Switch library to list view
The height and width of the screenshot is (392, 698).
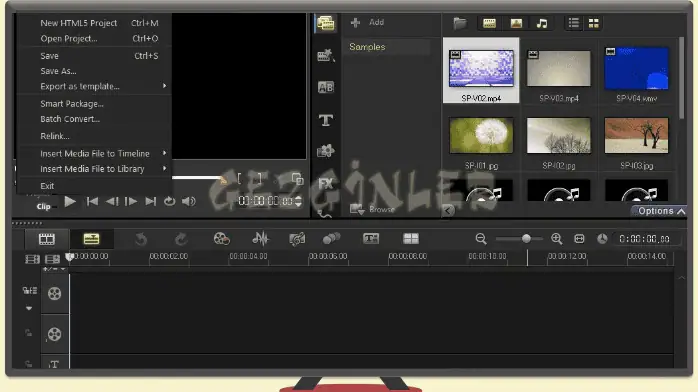coord(573,23)
